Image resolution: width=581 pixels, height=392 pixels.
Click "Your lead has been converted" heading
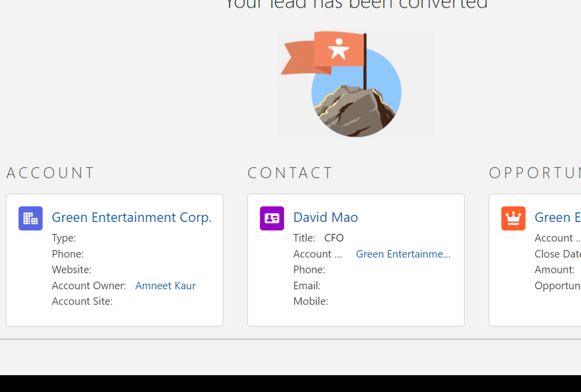click(356, 4)
